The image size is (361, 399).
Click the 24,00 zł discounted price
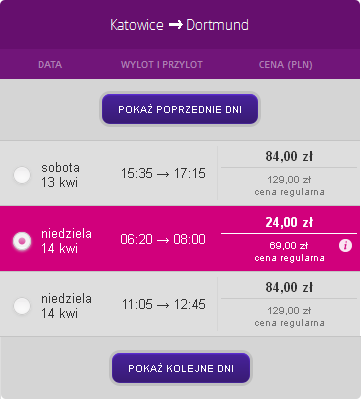(289, 222)
